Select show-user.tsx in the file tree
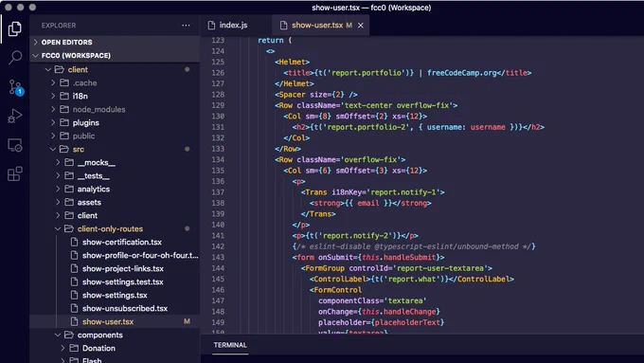Screen dimensions: 644x363 coord(115,321)
